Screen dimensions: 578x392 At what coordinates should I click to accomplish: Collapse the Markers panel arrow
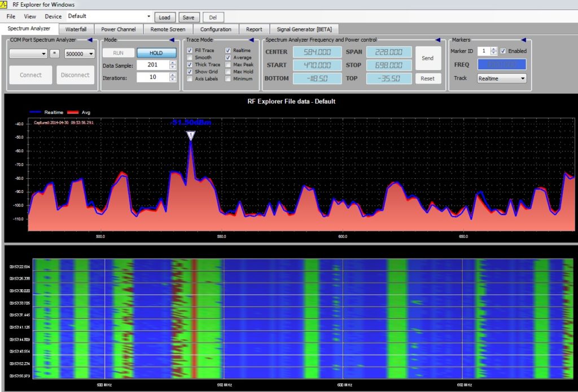click(x=523, y=40)
